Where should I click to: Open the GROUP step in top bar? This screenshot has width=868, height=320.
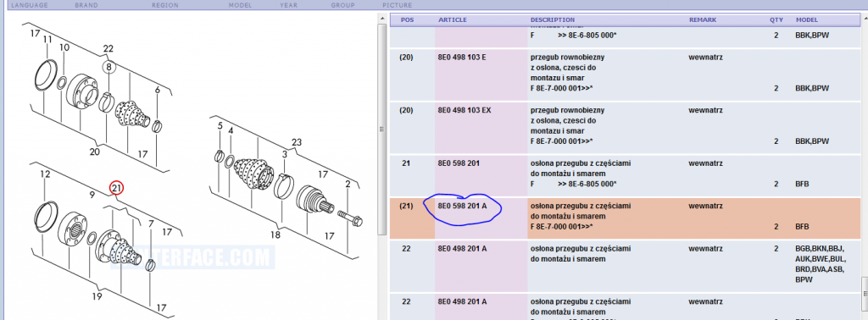342,5
